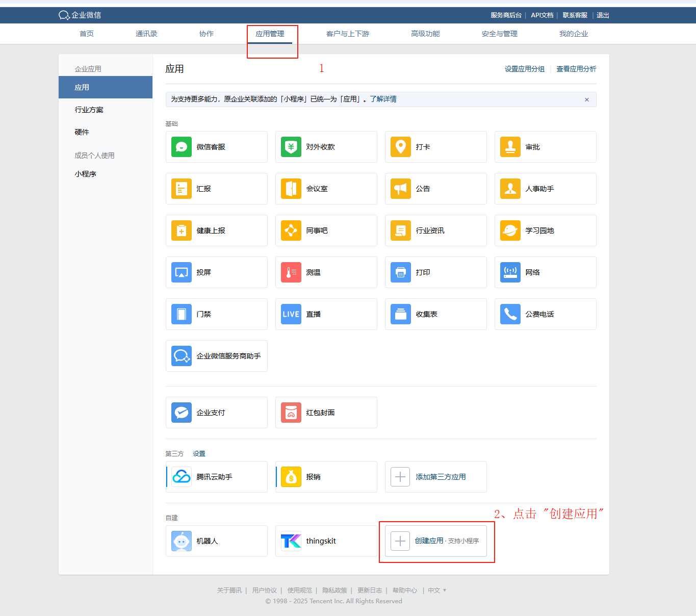Open the 腾讯云助手 cloud icon
Screen dimensions: 696x616
tap(182, 477)
